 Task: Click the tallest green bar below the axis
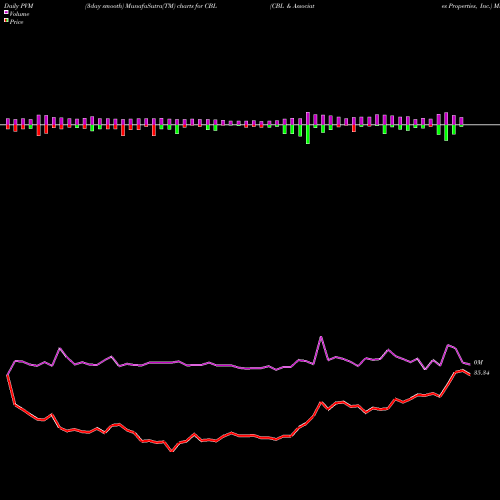pyautogui.click(x=308, y=134)
